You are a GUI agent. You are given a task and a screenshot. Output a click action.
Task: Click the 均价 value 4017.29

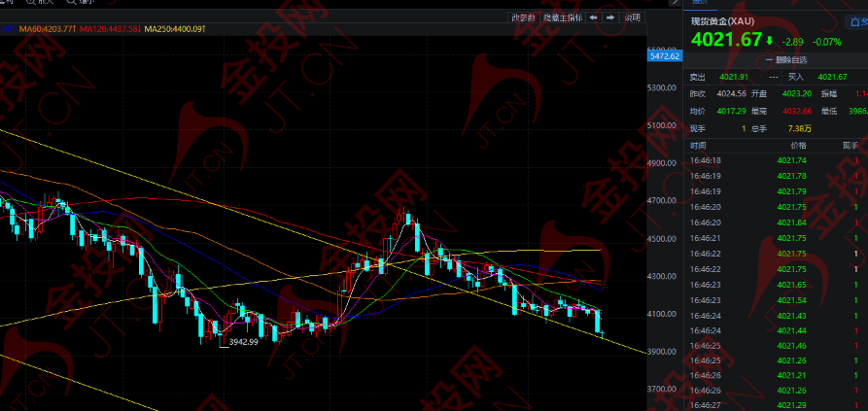pyautogui.click(x=731, y=111)
